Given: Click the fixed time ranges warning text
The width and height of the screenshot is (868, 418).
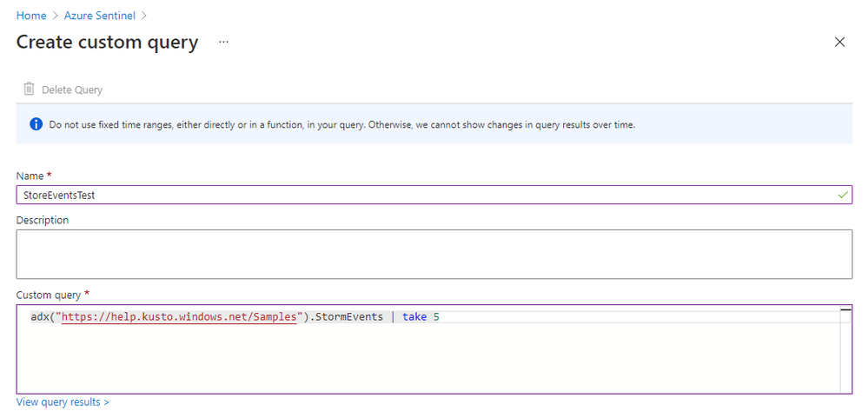Looking at the screenshot, I should pyautogui.click(x=342, y=124).
